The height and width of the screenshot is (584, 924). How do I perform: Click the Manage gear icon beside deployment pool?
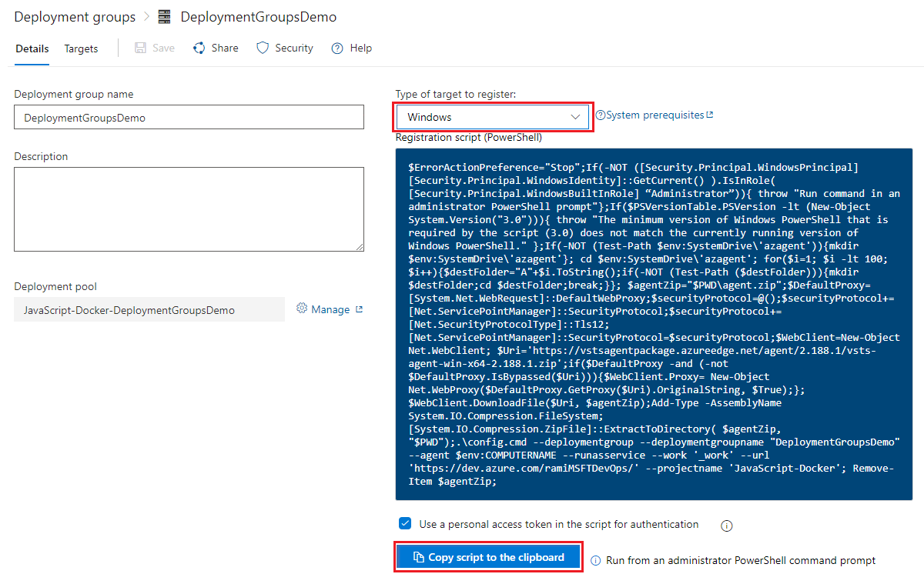click(302, 309)
